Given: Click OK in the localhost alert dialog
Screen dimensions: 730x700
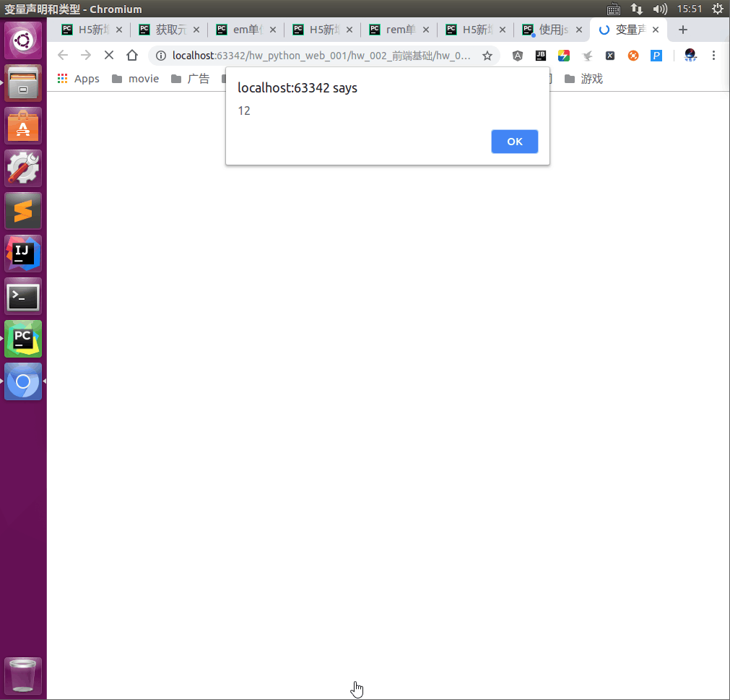Looking at the screenshot, I should pyautogui.click(x=514, y=142).
